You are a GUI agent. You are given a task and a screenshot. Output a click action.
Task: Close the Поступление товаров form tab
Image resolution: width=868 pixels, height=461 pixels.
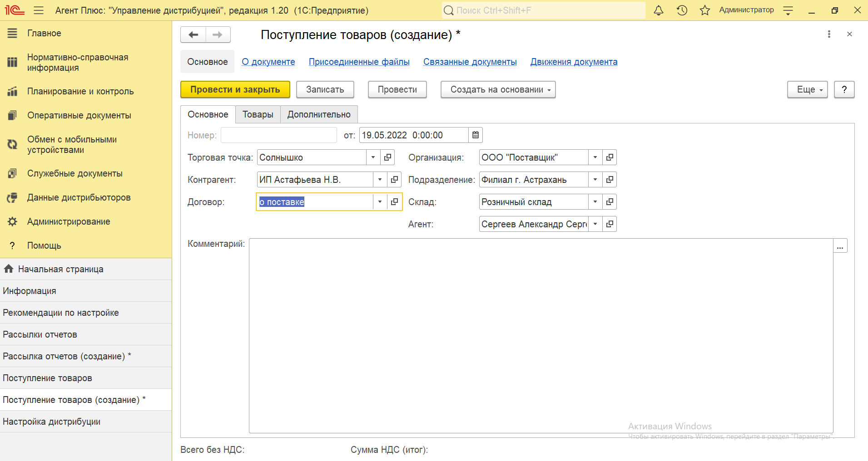(x=849, y=34)
